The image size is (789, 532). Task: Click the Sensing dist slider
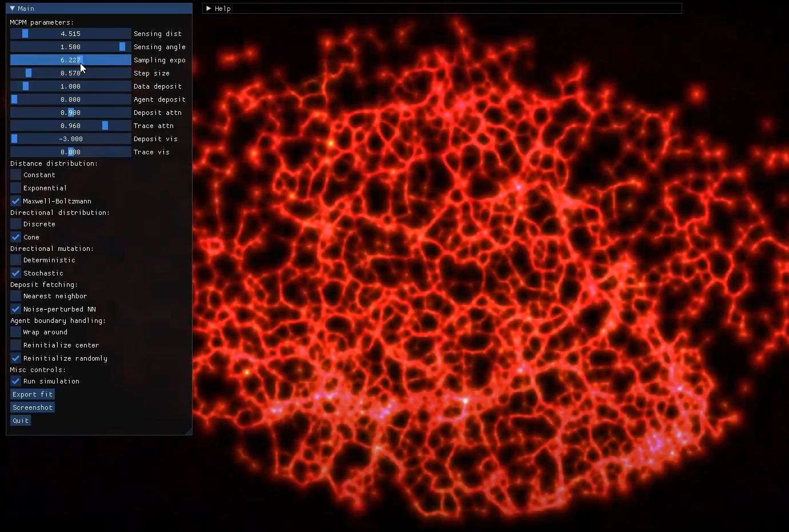click(x=70, y=34)
